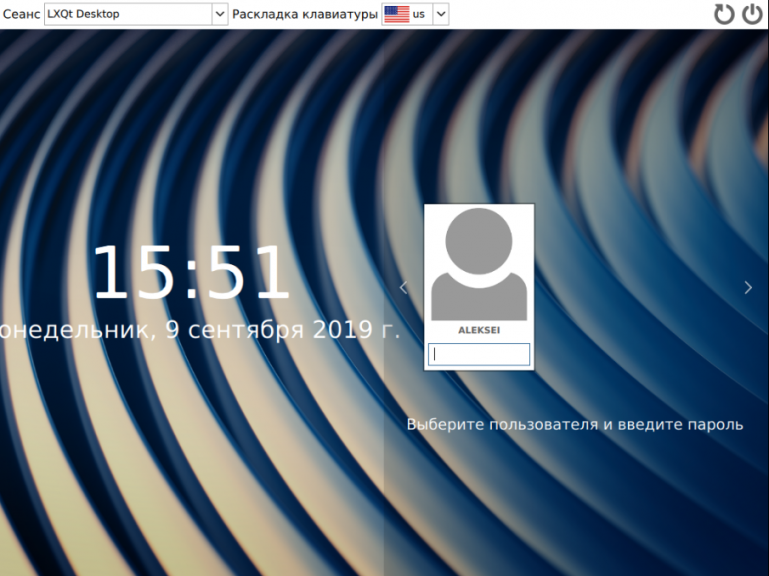Click the restart icon in top bar
769x576 pixels.
click(x=724, y=14)
